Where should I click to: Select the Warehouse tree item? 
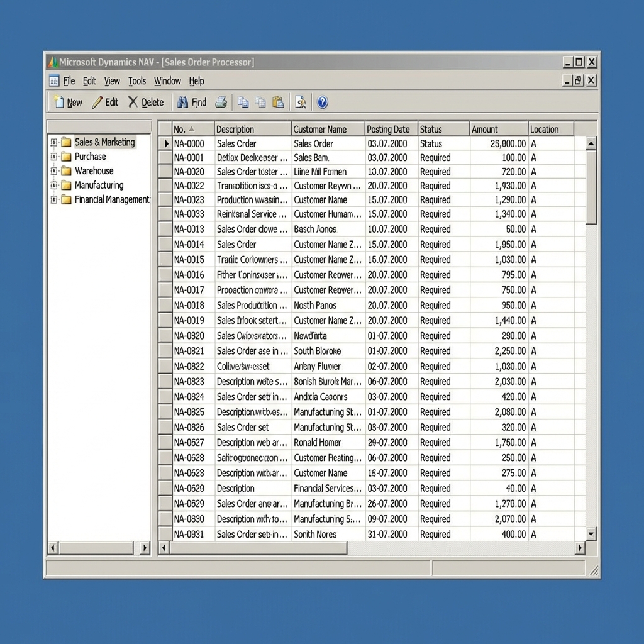click(93, 170)
